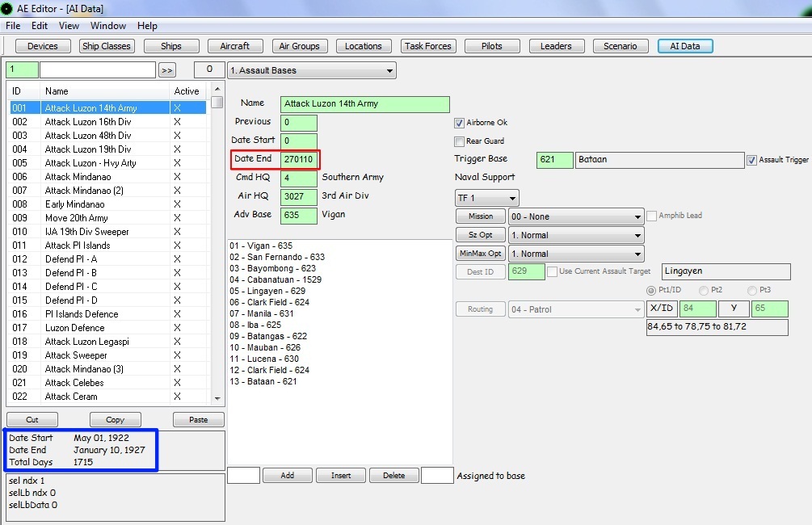Click the script list scrollbar down arrow
The height and width of the screenshot is (525, 812).
coord(217,398)
